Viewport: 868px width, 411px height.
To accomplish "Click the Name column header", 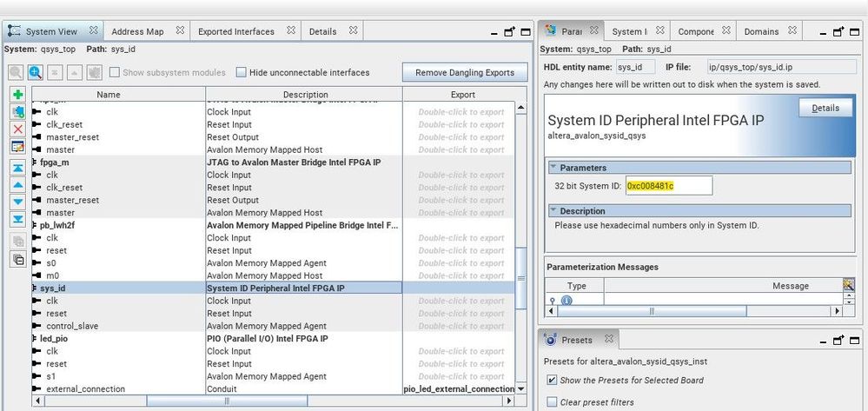I will [x=118, y=94].
